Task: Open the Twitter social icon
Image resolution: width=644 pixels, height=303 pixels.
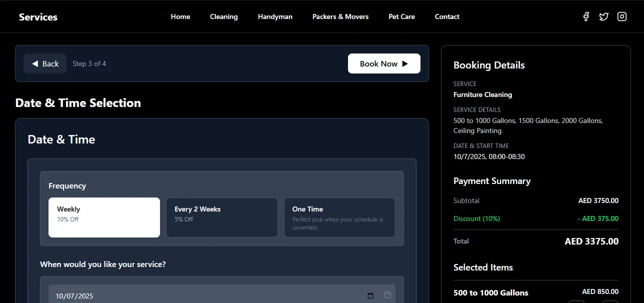Action: tap(603, 16)
